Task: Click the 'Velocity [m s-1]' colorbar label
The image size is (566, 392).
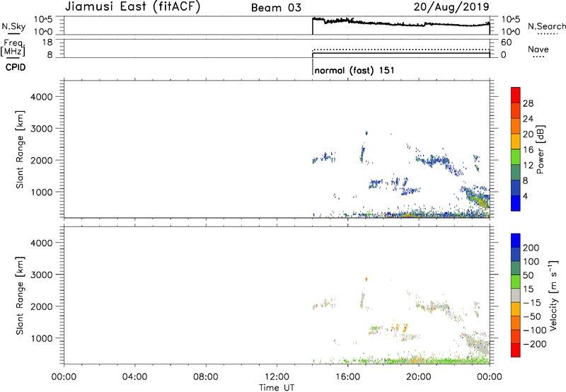Action: point(553,295)
